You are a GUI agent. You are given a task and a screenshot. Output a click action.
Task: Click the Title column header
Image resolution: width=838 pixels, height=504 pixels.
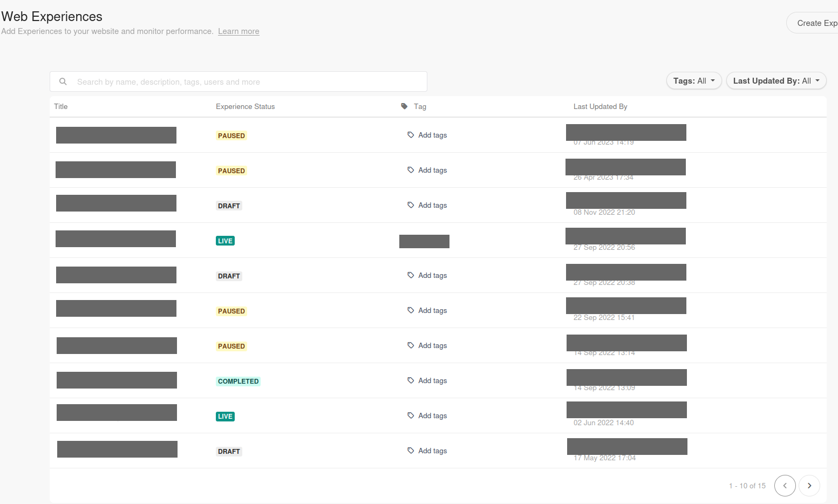pos(61,106)
